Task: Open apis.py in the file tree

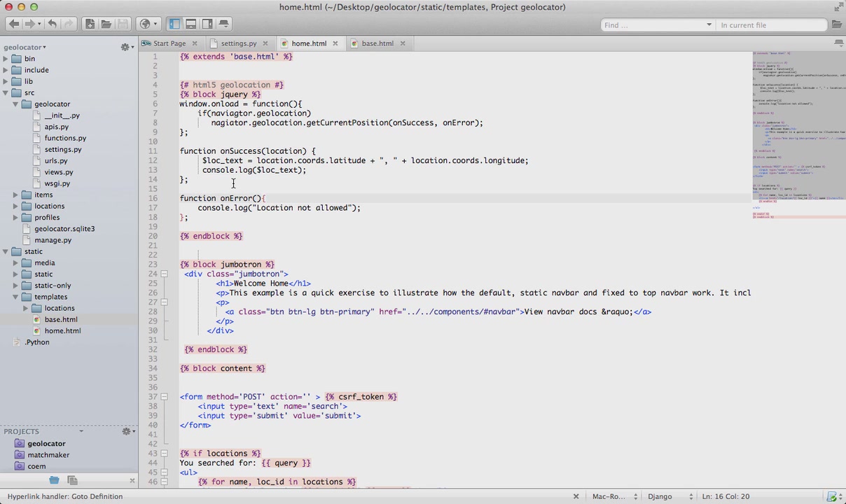Action: [56, 127]
